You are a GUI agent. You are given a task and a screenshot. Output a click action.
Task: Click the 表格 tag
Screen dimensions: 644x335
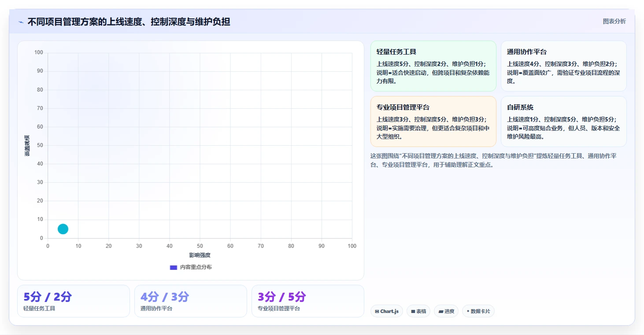click(418, 311)
